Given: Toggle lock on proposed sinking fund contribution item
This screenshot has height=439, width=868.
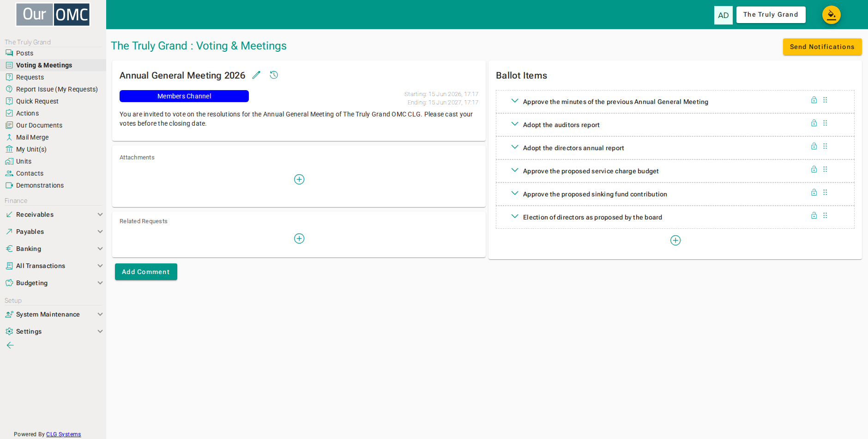Looking at the screenshot, I should (814, 192).
